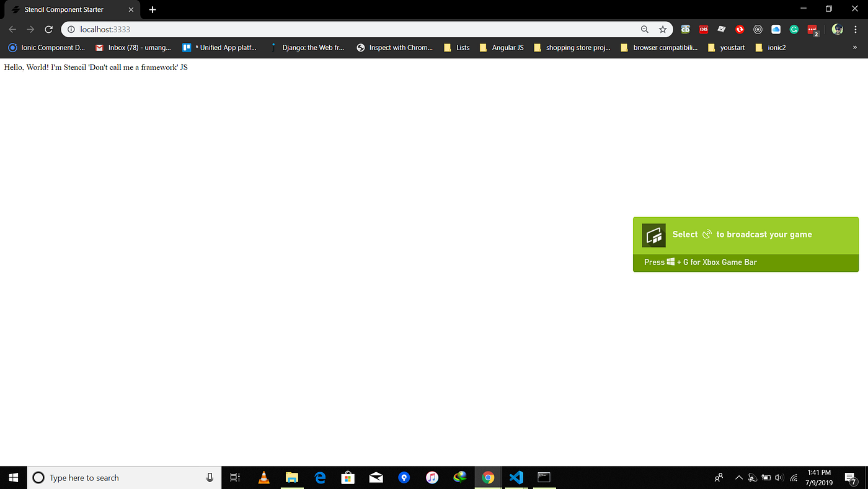The width and height of the screenshot is (868, 489).
Task: Launch VS Code from the taskbar
Action: [x=516, y=477]
